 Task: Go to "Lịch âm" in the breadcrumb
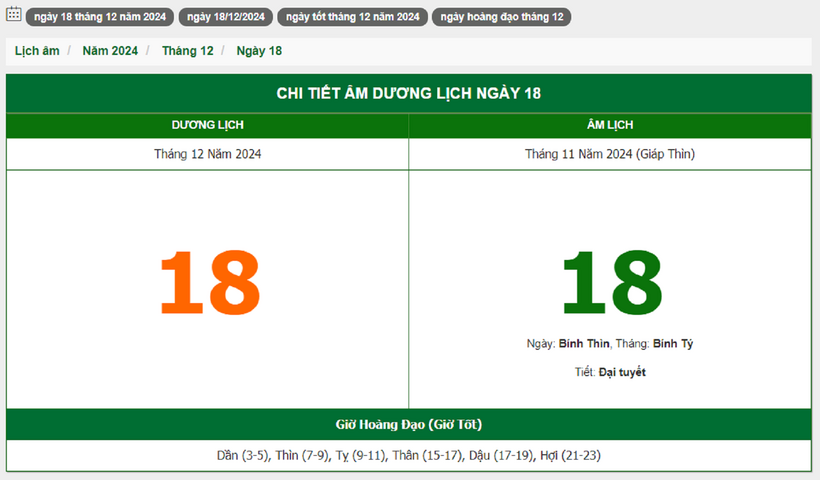(x=37, y=51)
